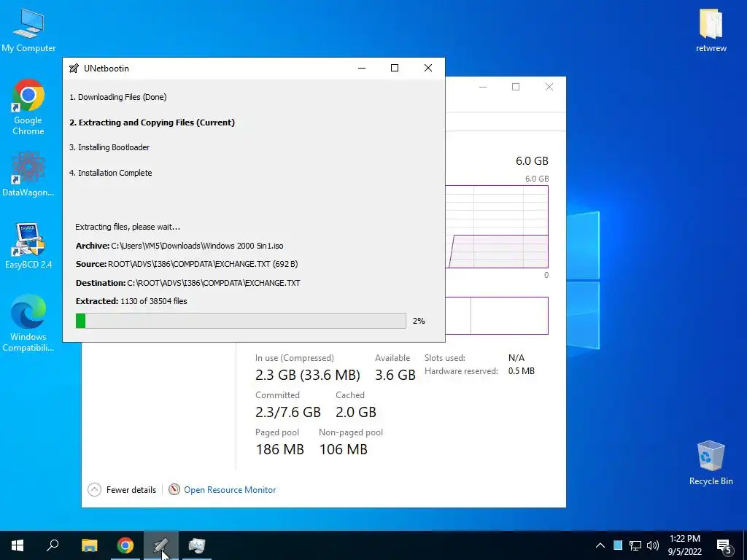The image size is (747, 560).
Task: Close the Task Manager window
Action: [549, 87]
